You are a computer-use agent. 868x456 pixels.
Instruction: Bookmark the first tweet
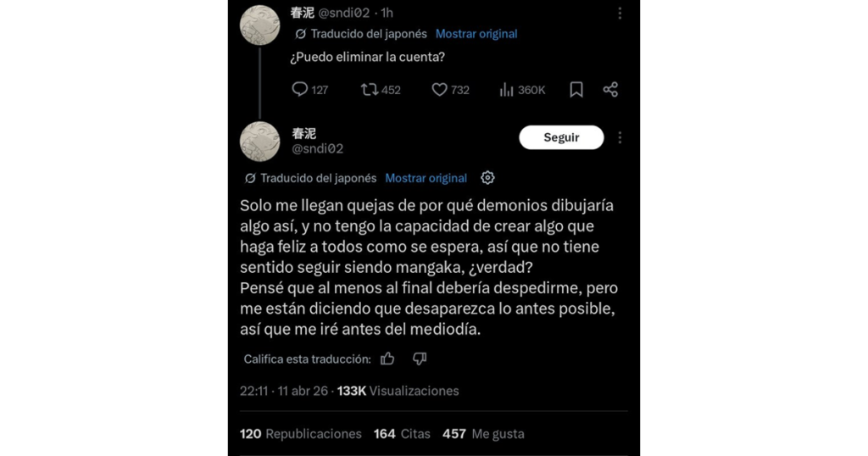(x=576, y=89)
